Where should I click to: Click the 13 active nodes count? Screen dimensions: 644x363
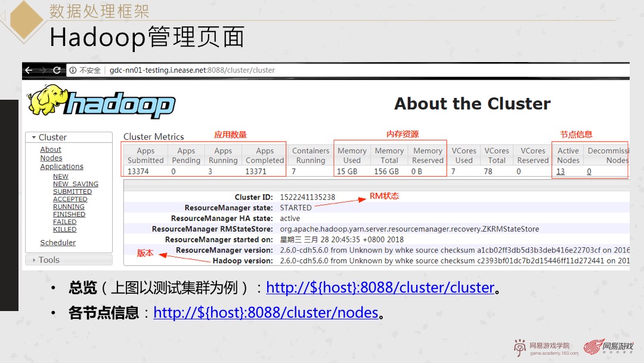[x=561, y=172]
